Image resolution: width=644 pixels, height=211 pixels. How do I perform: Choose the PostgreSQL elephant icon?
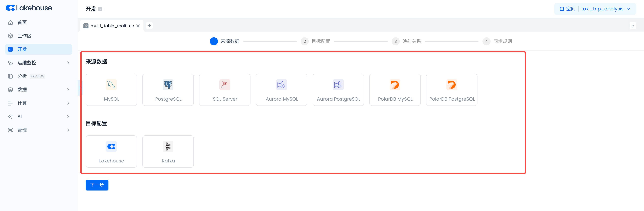[168, 85]
